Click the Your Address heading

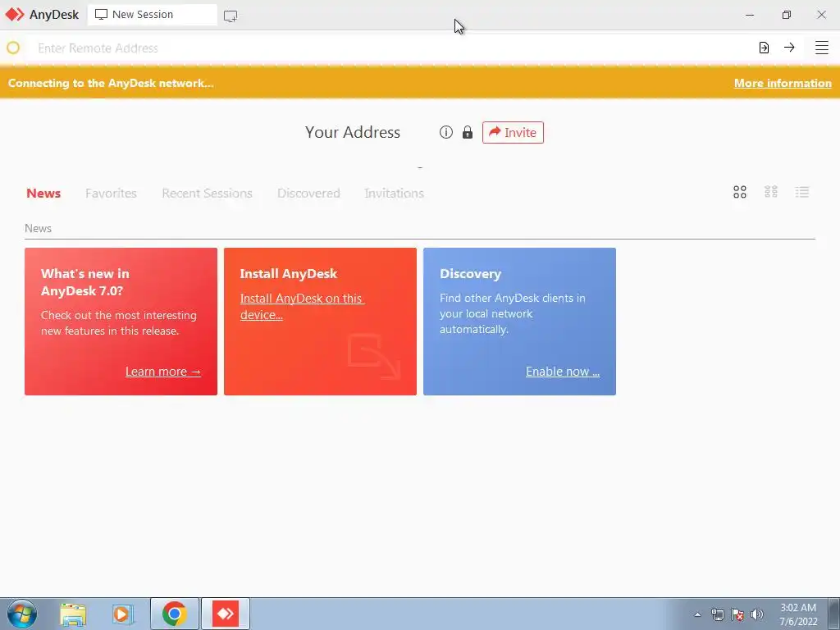(353, 132)
